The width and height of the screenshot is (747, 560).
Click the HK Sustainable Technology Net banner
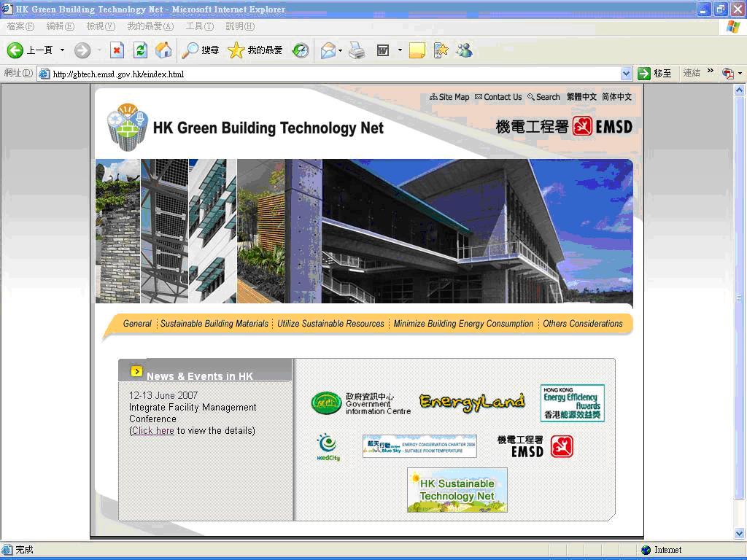[457, 490]
